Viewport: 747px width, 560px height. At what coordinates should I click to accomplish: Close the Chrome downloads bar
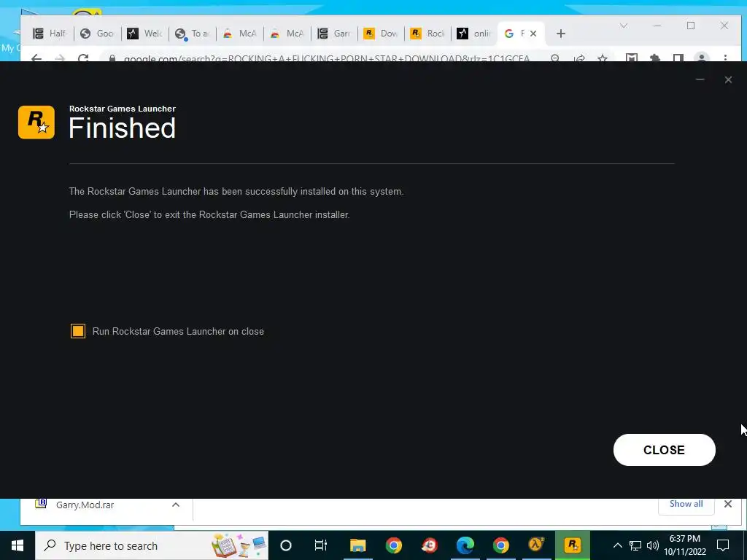(x=728, y=504)
